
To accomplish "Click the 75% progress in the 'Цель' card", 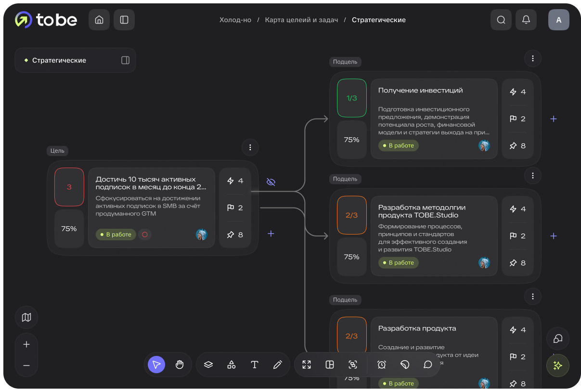I will (x=69, y=229).
